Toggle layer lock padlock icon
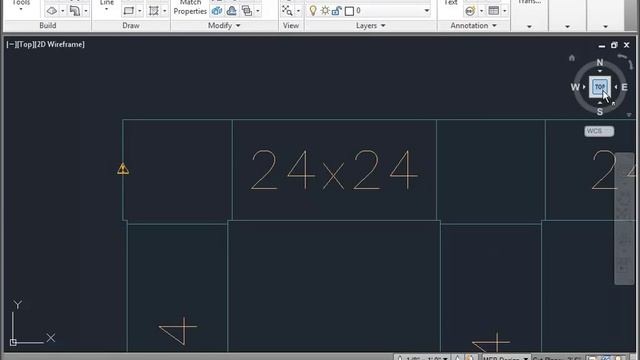 (337, 11)
